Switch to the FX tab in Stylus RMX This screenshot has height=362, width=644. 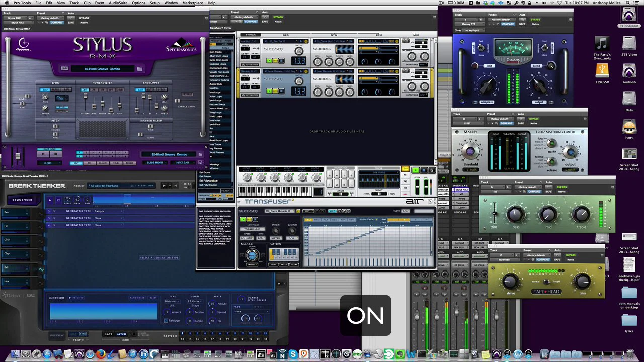click(90, 163)
